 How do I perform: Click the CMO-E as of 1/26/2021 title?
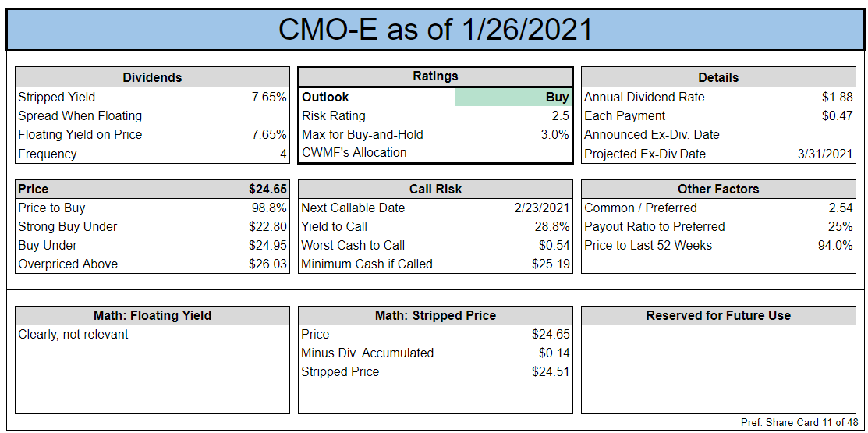434,30
